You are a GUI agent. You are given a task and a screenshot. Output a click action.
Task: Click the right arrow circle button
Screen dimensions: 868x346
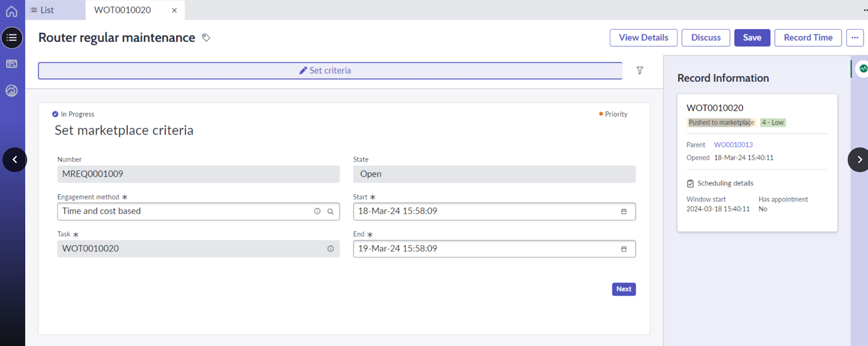pyautogui.click(x=859, y=159)
